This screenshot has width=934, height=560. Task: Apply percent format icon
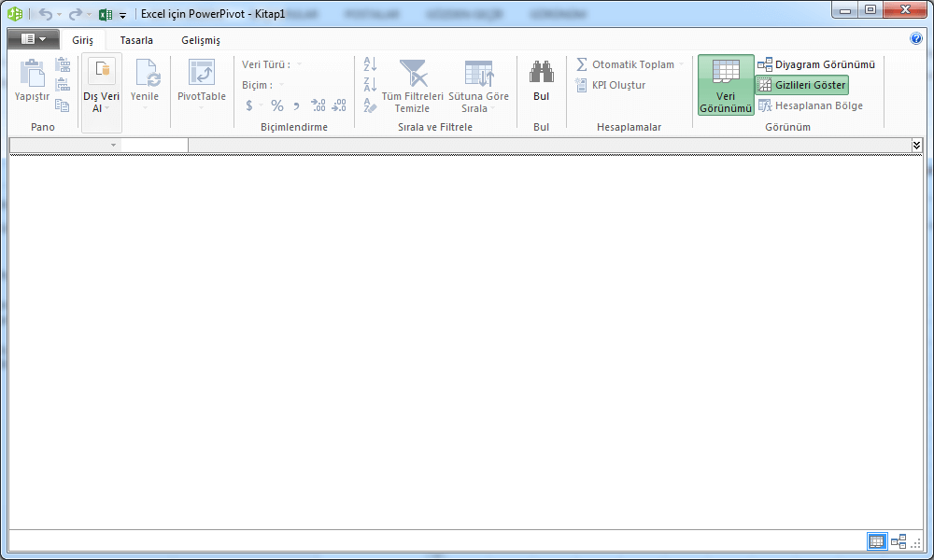(x=277, y=105)
